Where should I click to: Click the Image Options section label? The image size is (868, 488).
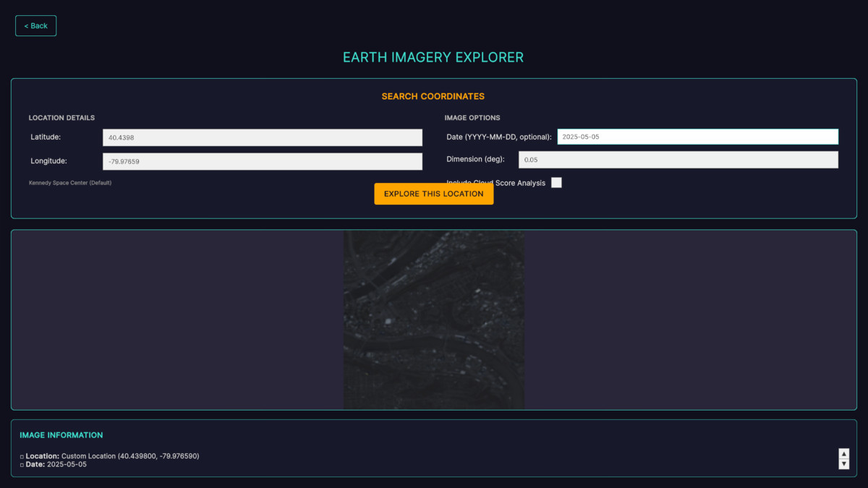[472, 118]
